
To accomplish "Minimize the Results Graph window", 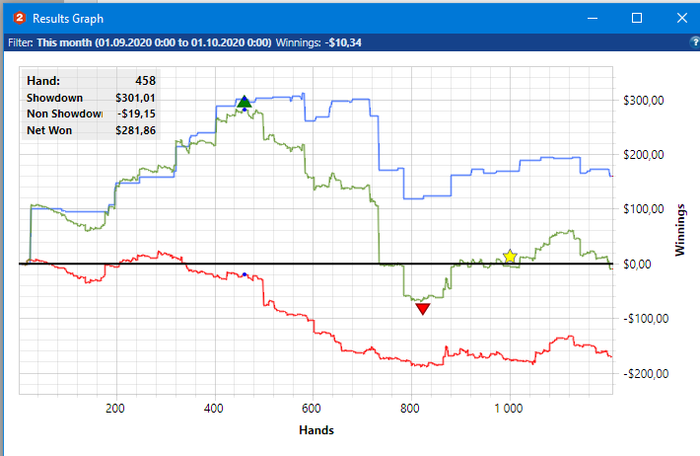I will click(x=592, y=18).
